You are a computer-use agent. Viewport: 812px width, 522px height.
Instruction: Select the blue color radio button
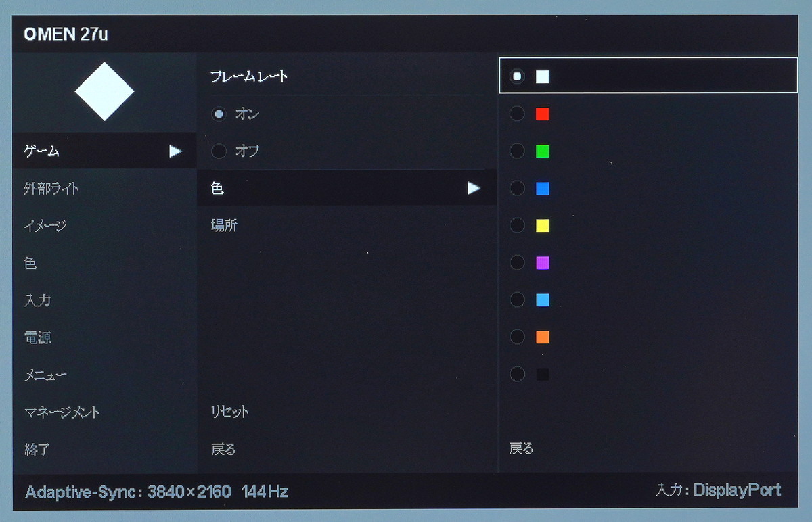(517, 189)
